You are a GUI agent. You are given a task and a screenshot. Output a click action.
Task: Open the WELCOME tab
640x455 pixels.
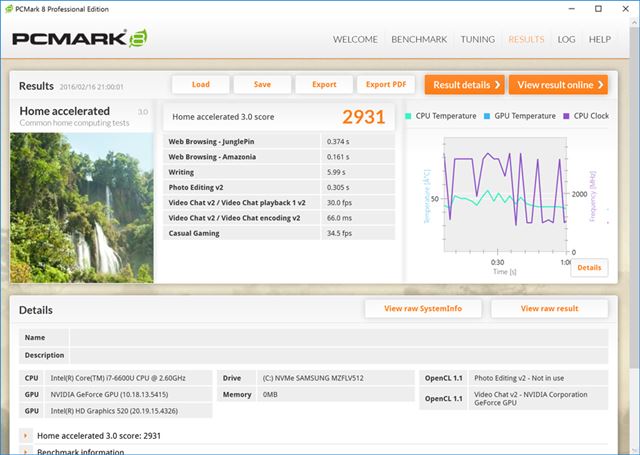pyautogui.click(x=355, y=40)
